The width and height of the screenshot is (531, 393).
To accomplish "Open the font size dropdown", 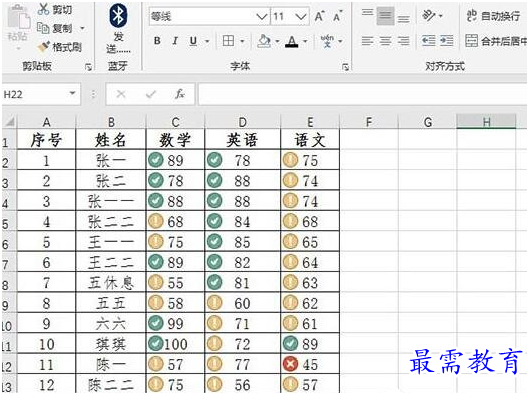I will [300, 16].
